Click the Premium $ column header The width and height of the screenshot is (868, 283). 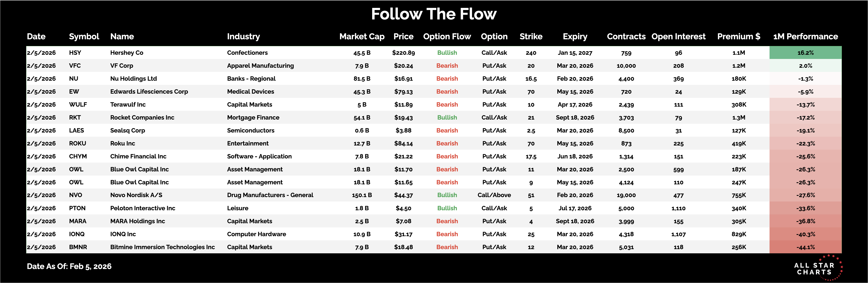(x=738, y=36)
